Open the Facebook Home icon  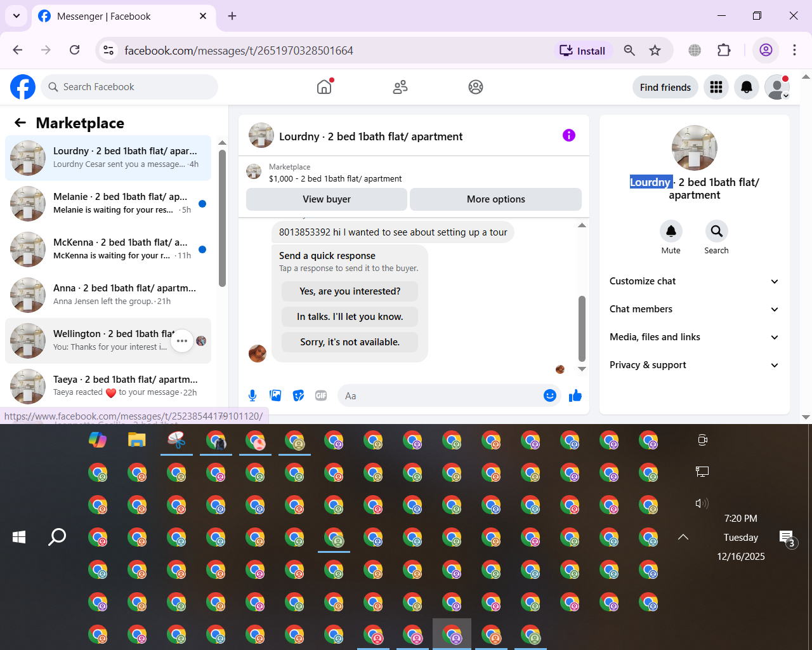[324, 87]
